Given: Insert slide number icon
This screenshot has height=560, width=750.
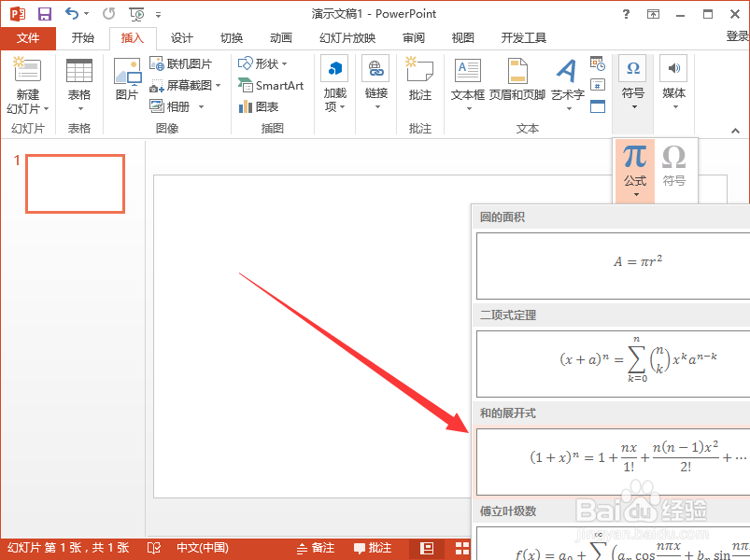Looking at the screenshot, I should (598, 85).
